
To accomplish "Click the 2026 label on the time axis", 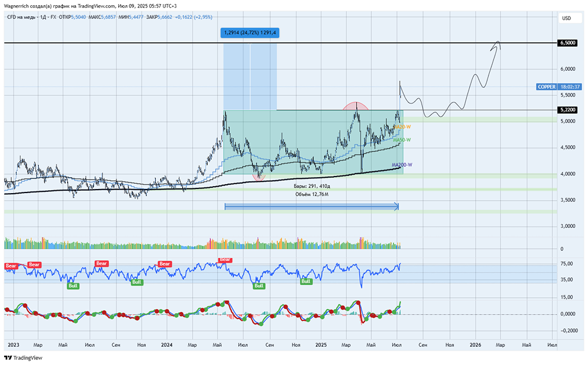I will [475, 344].
